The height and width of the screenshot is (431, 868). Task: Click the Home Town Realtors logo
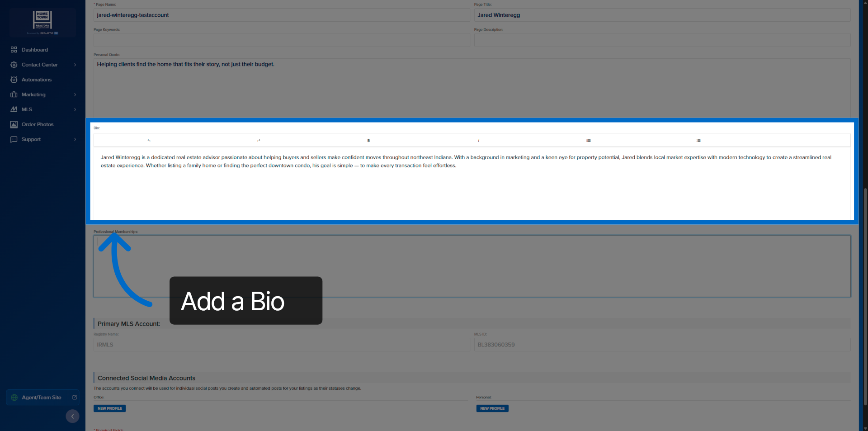coord(42,22)
